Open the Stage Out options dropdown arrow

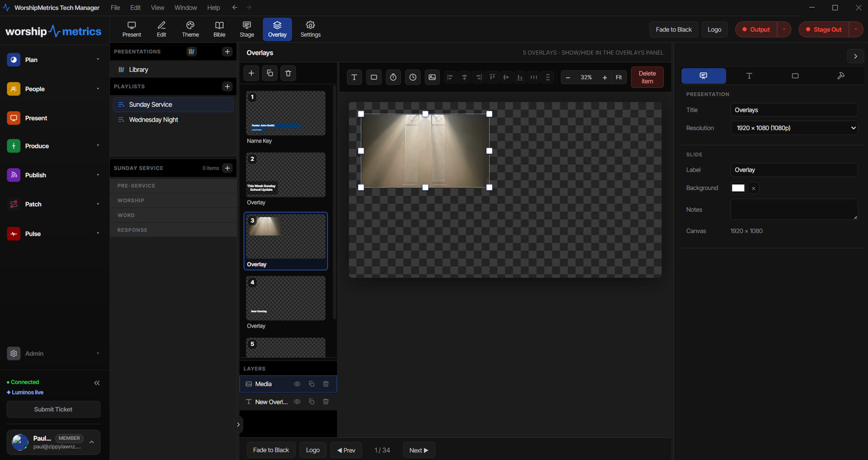point(856,29)
